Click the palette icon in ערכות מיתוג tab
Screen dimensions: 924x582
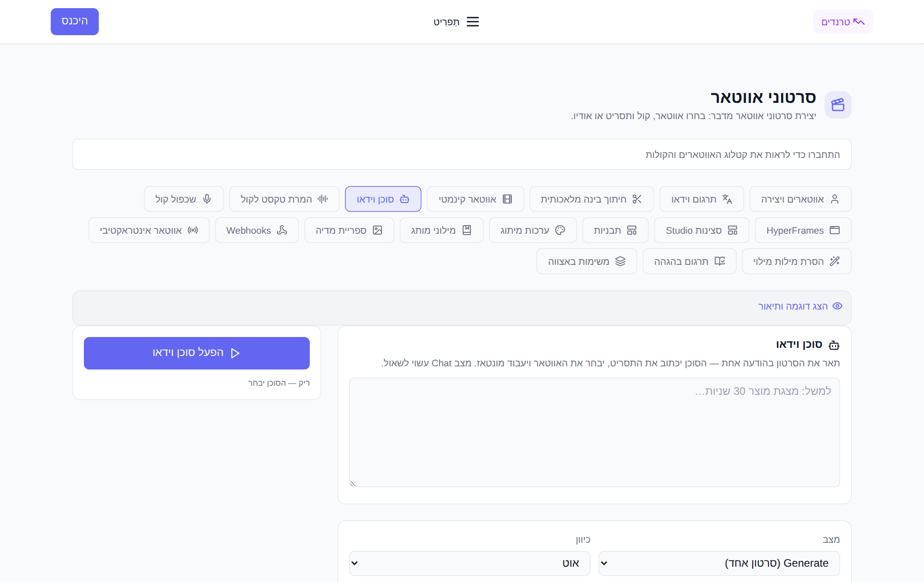click(x=560, y=230)
